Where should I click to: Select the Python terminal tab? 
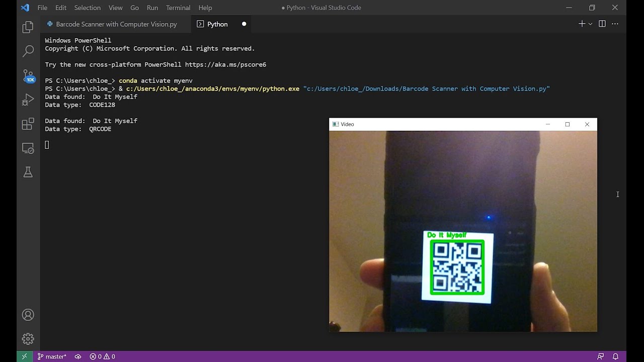(217, 24)
